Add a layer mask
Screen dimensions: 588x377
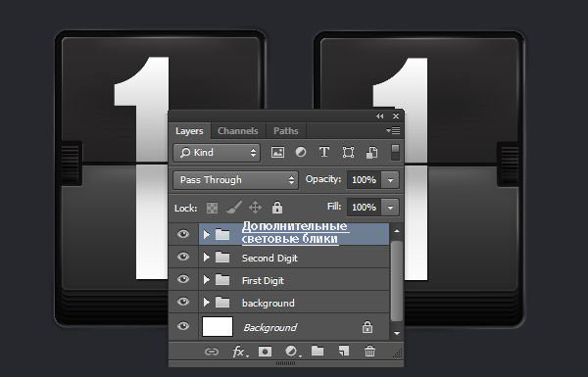(266, 352)
